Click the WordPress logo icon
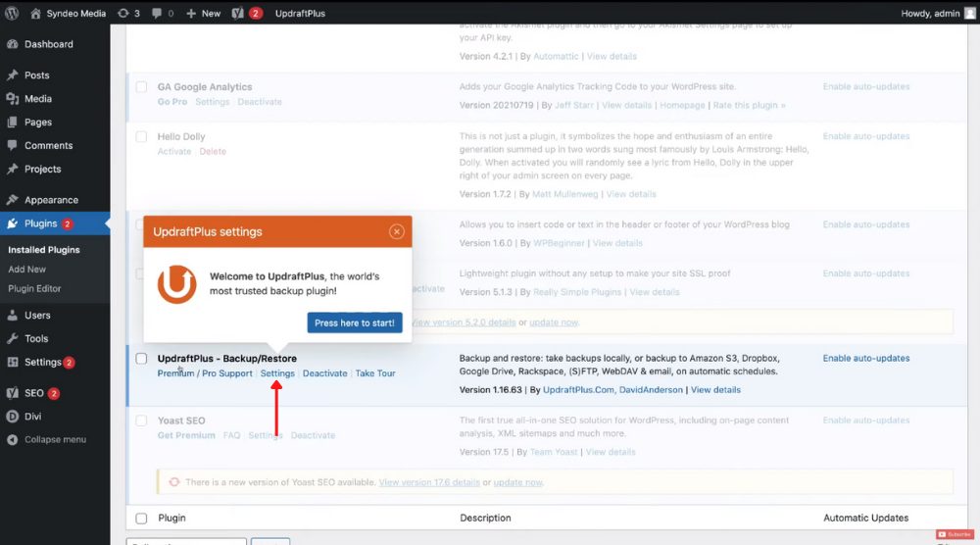980x545 pixels. coord(12,13)
